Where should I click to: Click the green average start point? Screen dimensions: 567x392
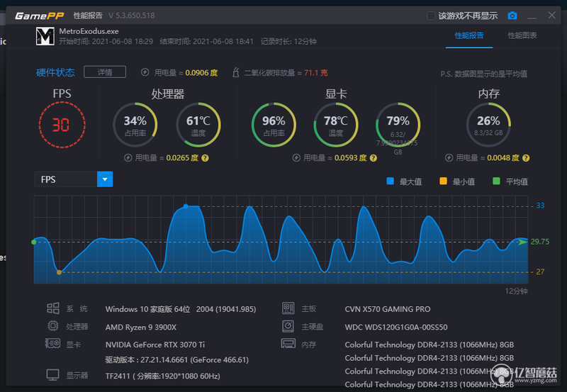coord(34,242)
